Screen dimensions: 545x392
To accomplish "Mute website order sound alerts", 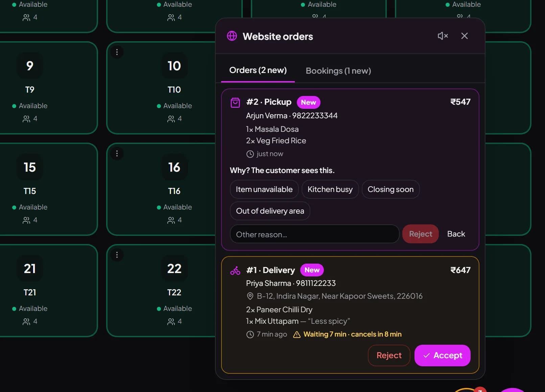I will pyautogui.click(x=443, y=36).
